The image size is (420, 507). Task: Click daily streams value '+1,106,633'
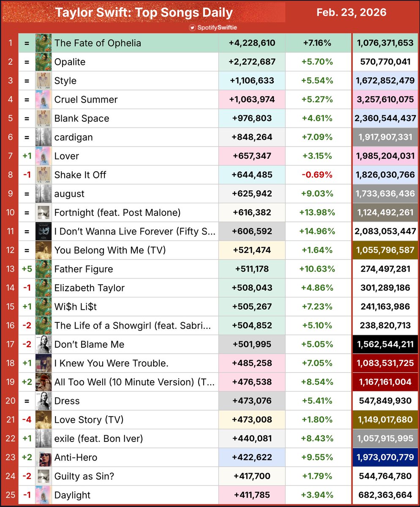252,81
